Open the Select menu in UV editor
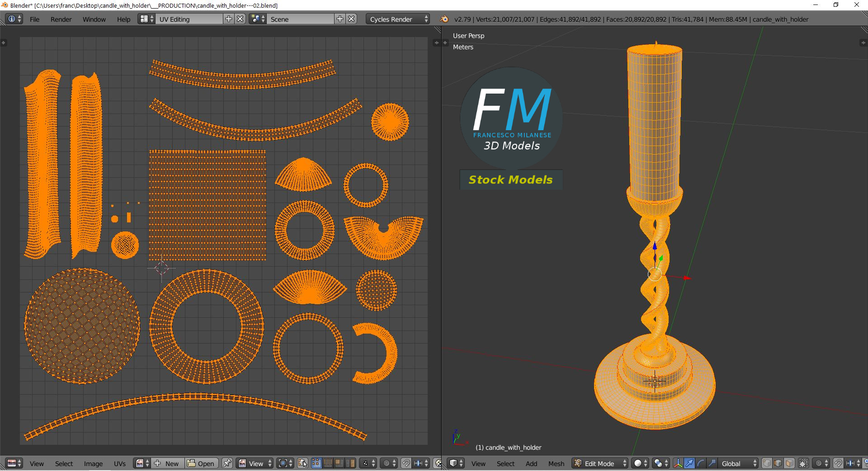Viewport: 868px width, 471px height. click(64, 464)
